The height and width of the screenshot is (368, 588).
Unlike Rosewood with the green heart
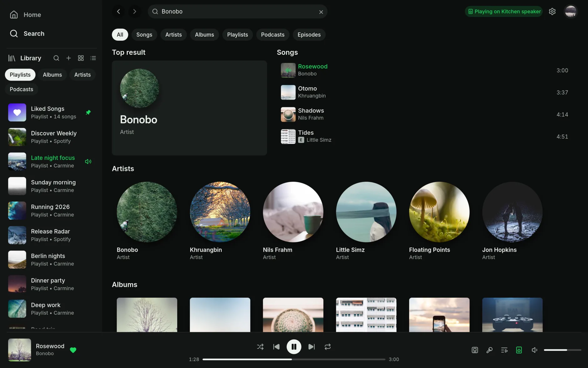click(x=73, y=350)
